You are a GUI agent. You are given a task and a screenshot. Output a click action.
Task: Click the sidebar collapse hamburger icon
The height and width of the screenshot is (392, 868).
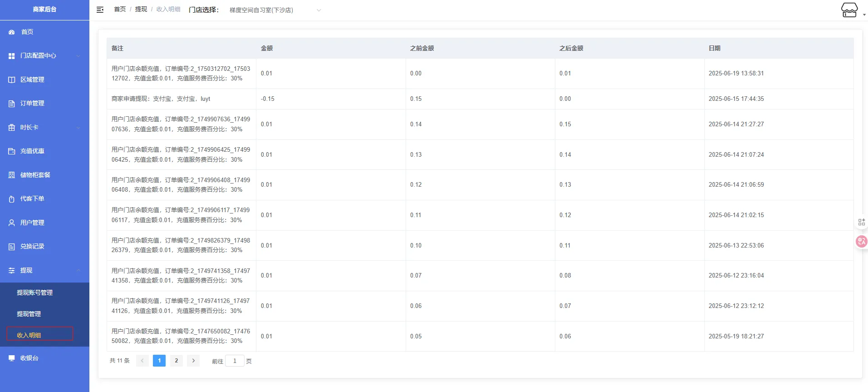100,10
